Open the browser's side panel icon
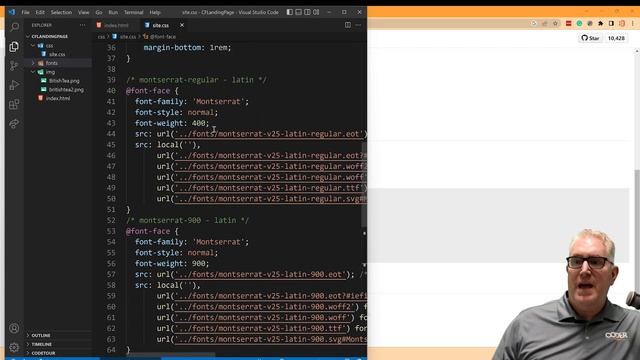640x360 pixels. pyautogui.click(x=611, y=24)
